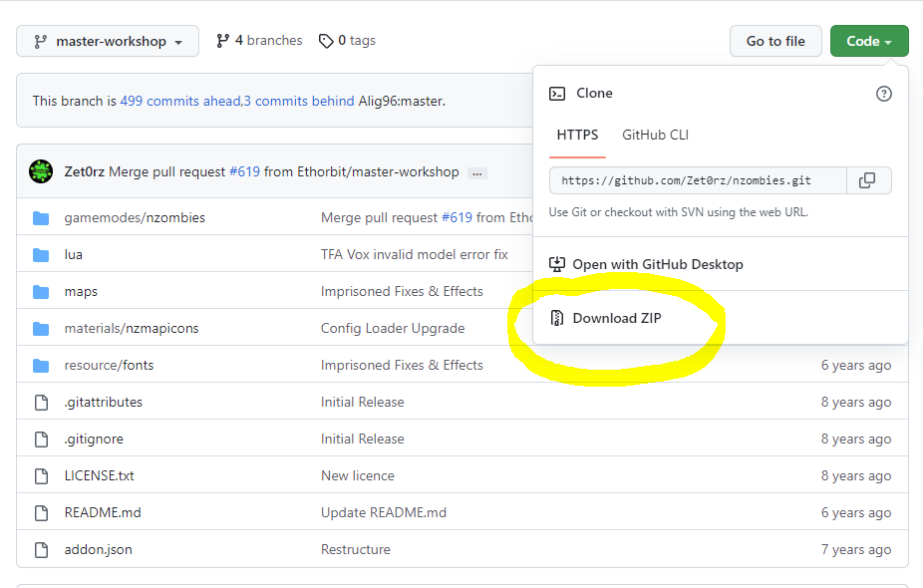Click the lua folder icon
The height and width of the screenshot is (588, 923).
(x=41, y=254)
